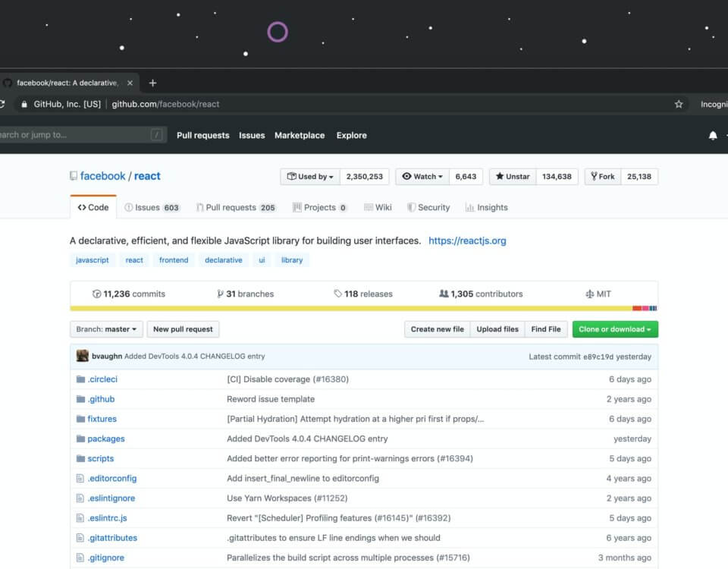The image size is (728, 569).
Task: Open commit message '[CI] Disable coverage (#16380)'
Action: point(288,379)
